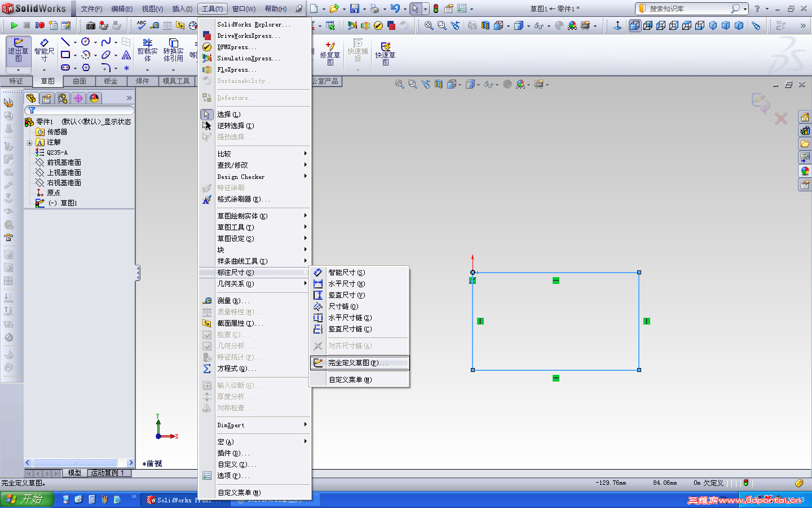The width and height of the screenshot is (812, 508).
Task: Click the red X to cancel the sketch
Action: coord(781,119)
